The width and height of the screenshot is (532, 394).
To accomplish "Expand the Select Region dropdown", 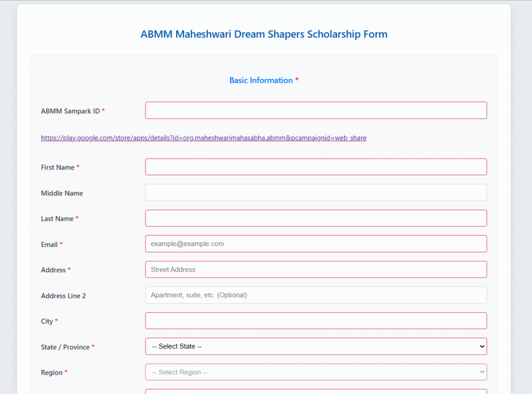I will click(315, 372).
